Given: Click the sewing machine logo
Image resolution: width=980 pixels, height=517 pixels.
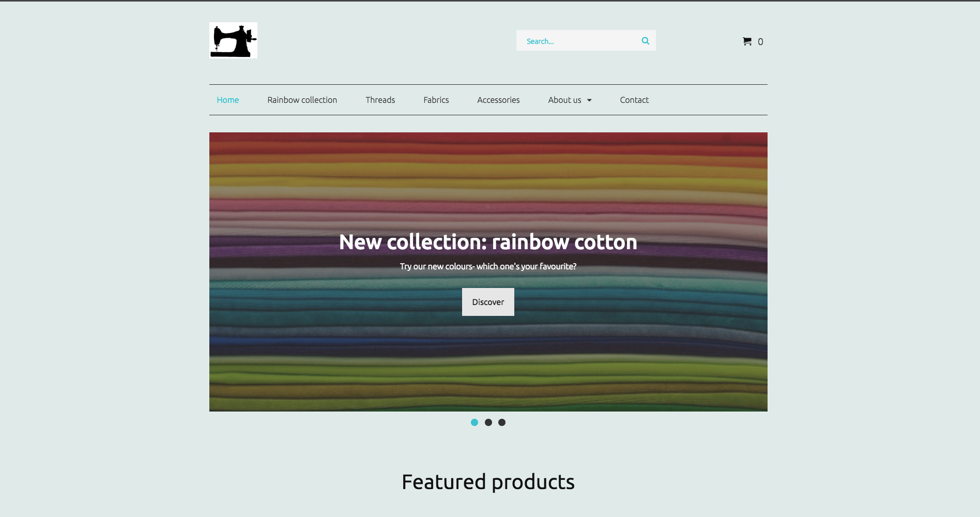Looking at the screenshot, I should [x=233, y=40].
